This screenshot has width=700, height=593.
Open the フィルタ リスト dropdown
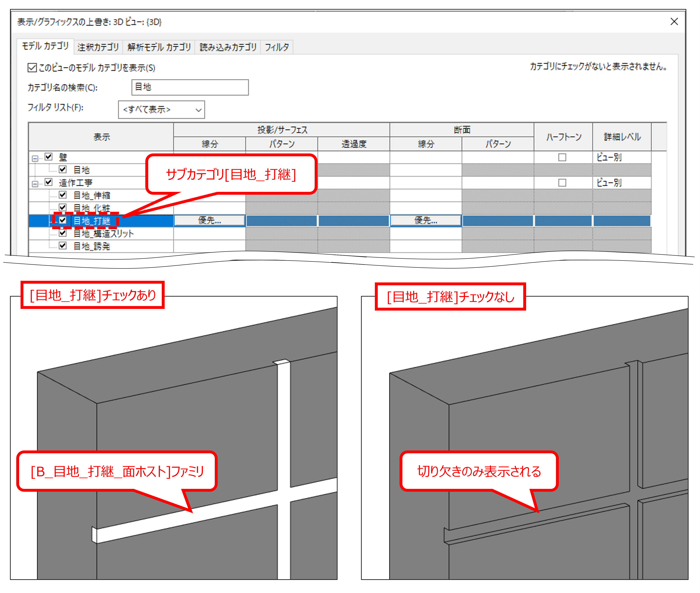(162, 110)
